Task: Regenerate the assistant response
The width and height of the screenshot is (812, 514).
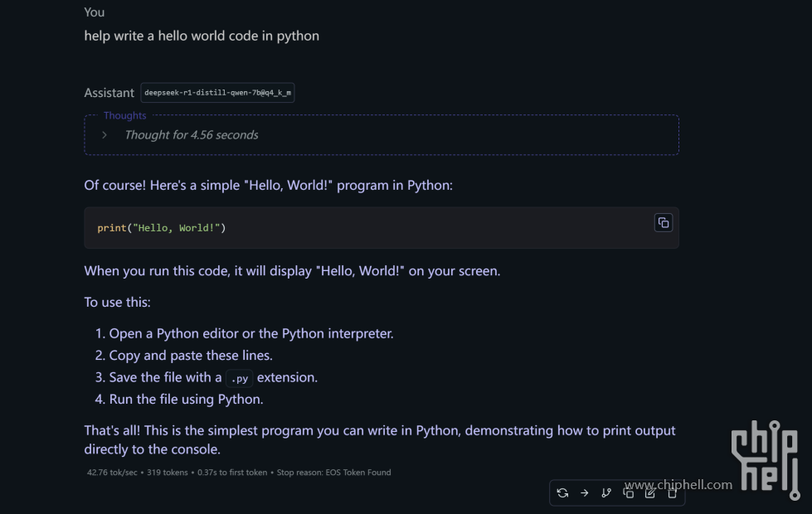Action: pyautogui.click(x=562, y=493)
